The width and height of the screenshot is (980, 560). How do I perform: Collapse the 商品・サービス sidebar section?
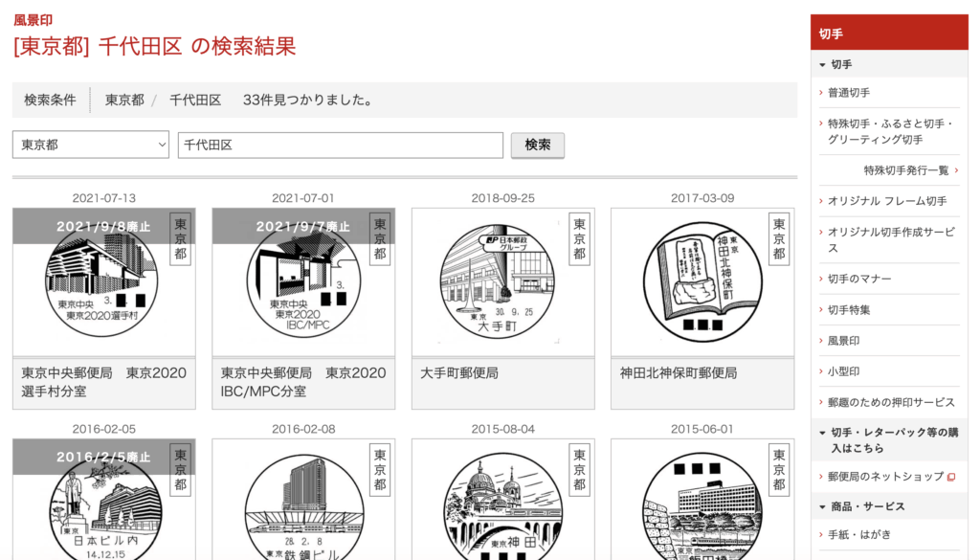[x=867, y=505]
